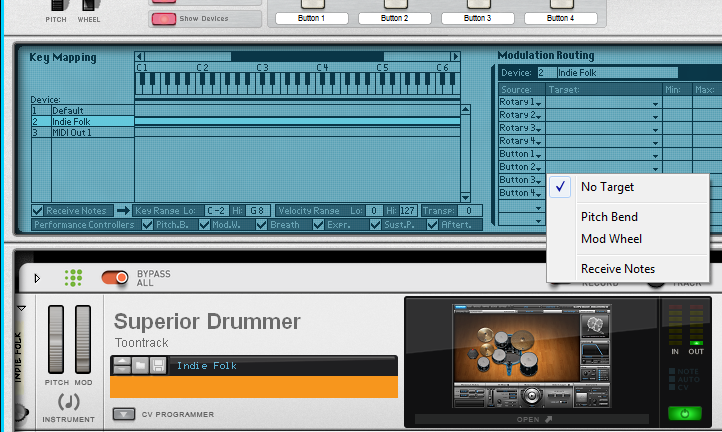Open Rotary 2 target dropdown arrow
This screenshot has height=432, width=722.
655,117
